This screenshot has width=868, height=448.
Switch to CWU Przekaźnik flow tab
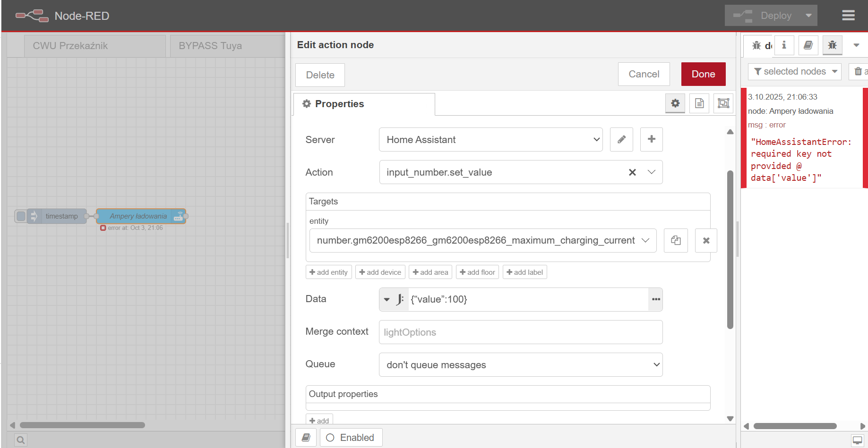pos(70,46)
